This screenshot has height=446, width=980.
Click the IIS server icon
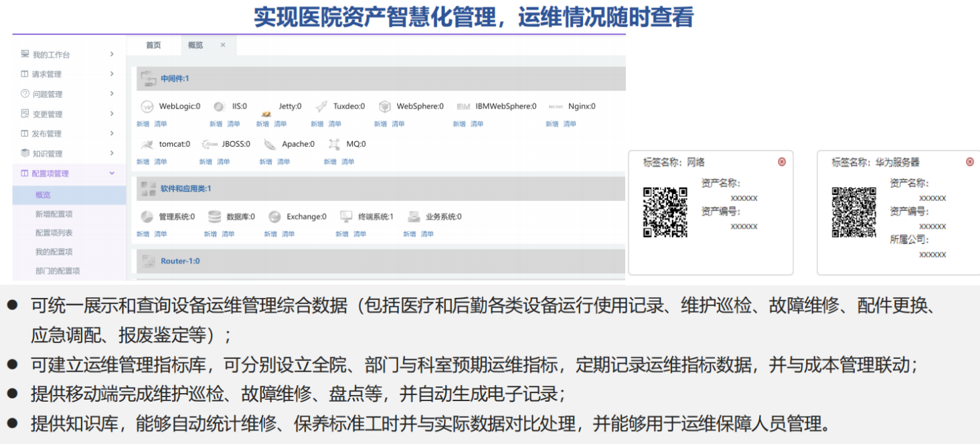(x=219, y=106)
